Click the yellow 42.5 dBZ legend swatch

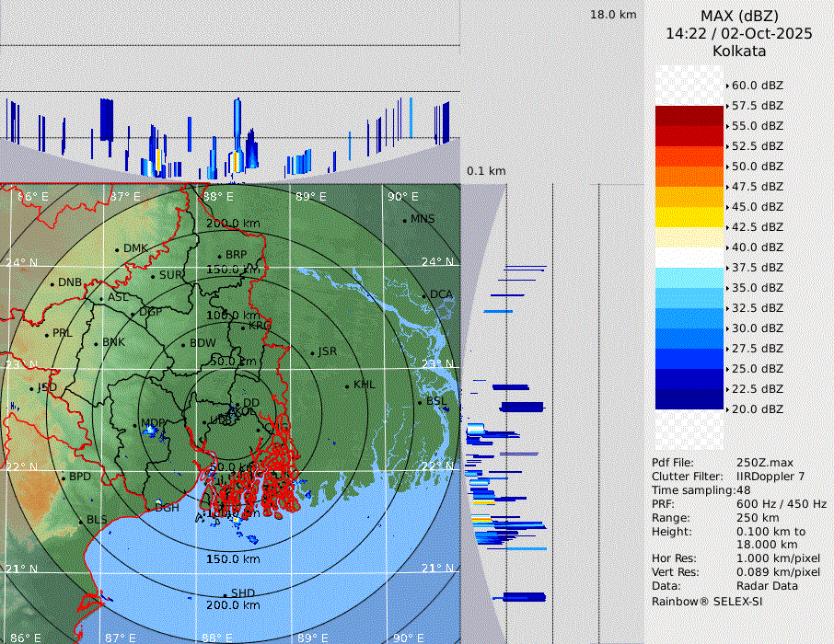point(689,217)
